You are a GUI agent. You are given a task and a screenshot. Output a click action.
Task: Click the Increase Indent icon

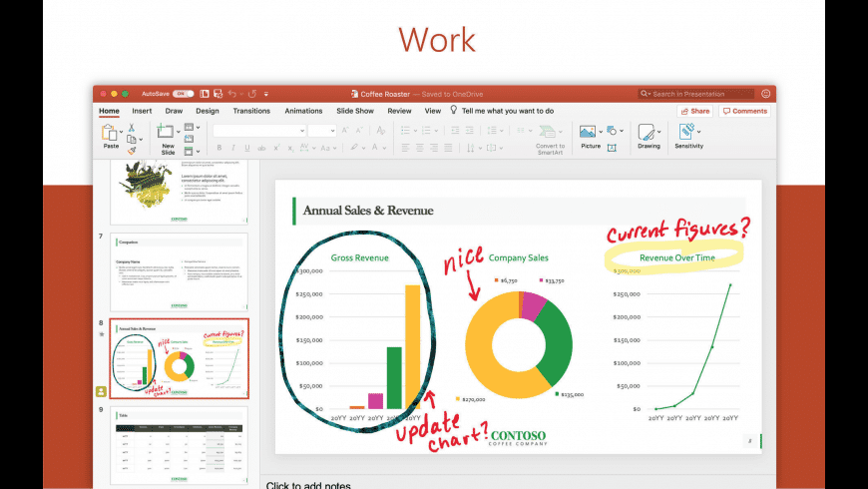pos(470,131)
